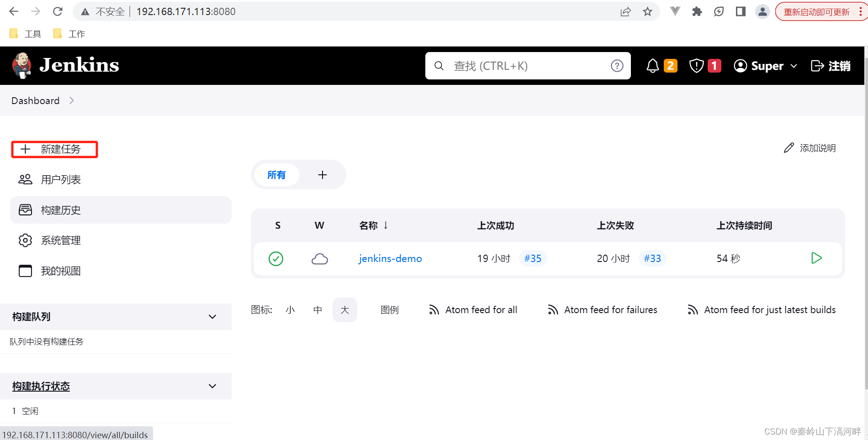Set icon size to 大
868x440 pixels.
click(x=345, y=310)
